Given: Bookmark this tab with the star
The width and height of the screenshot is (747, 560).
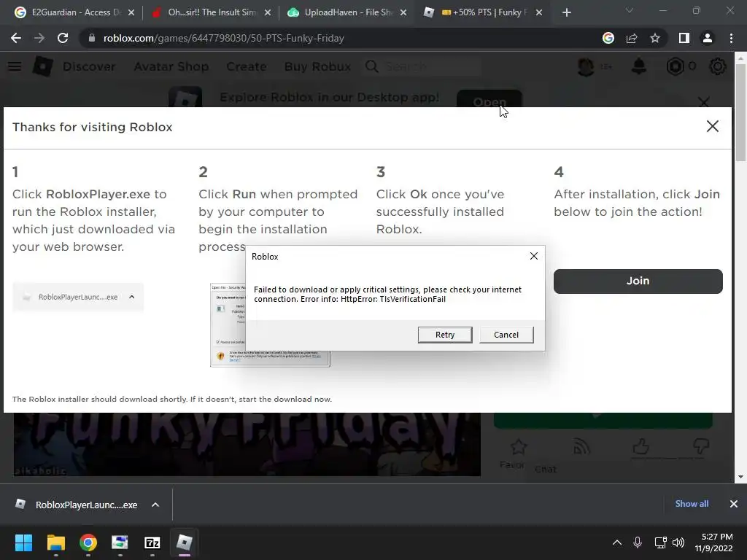Looking at the screenshot, I should 655,38.
